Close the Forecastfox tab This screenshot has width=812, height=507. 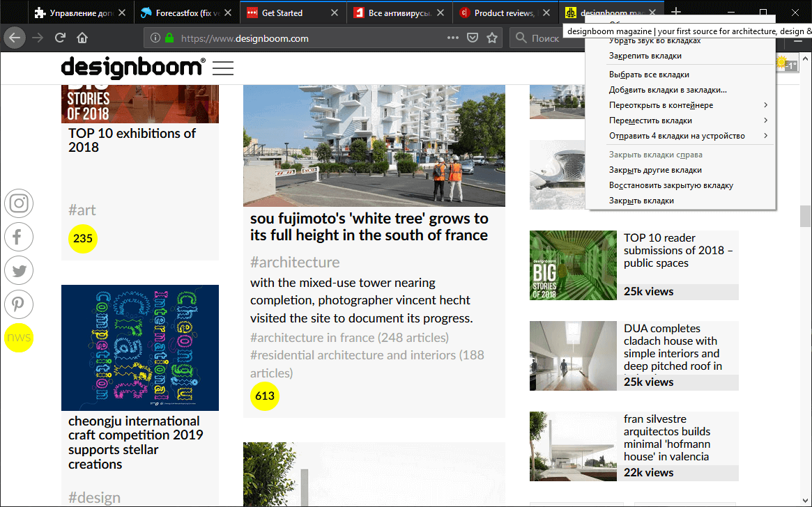pyautogui.click(x=229, y=13)
